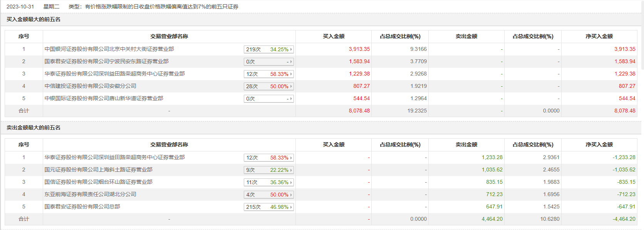
Task: Open the 11次 36.36% stats dropdown
Action: (291, 182)
